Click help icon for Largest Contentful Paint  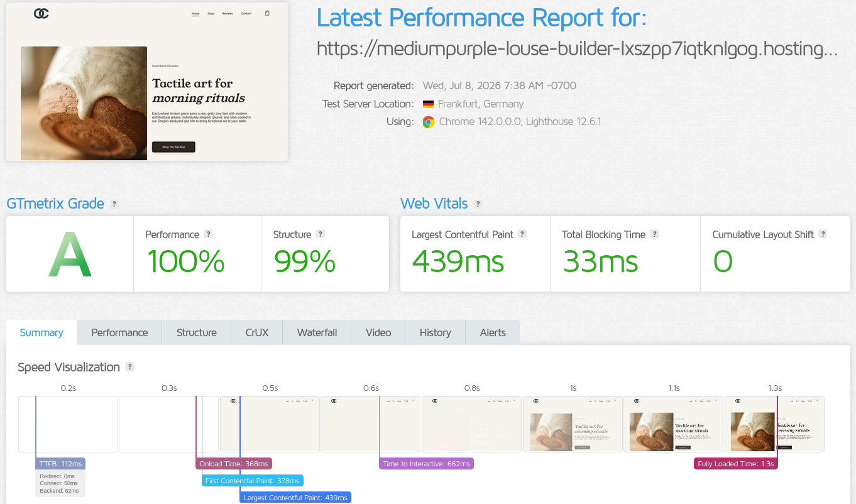pos(522,234)
